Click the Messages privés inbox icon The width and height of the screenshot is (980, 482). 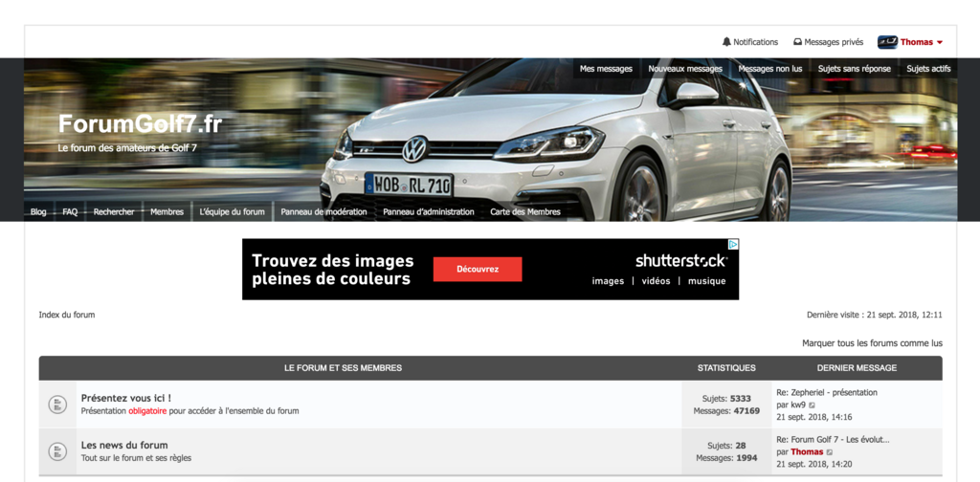(x=797, y=42)
